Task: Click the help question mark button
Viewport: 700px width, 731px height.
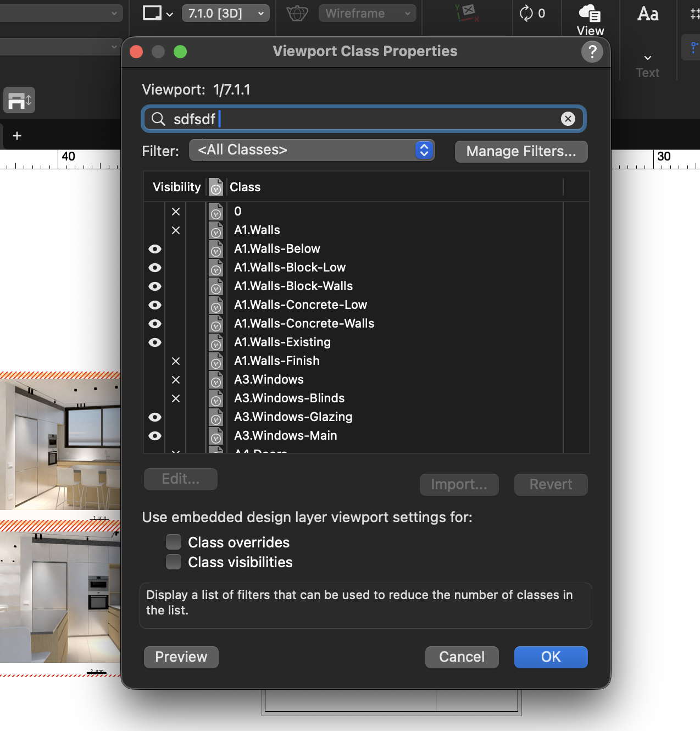Action: pyautogui.click(x=592, y=52)
